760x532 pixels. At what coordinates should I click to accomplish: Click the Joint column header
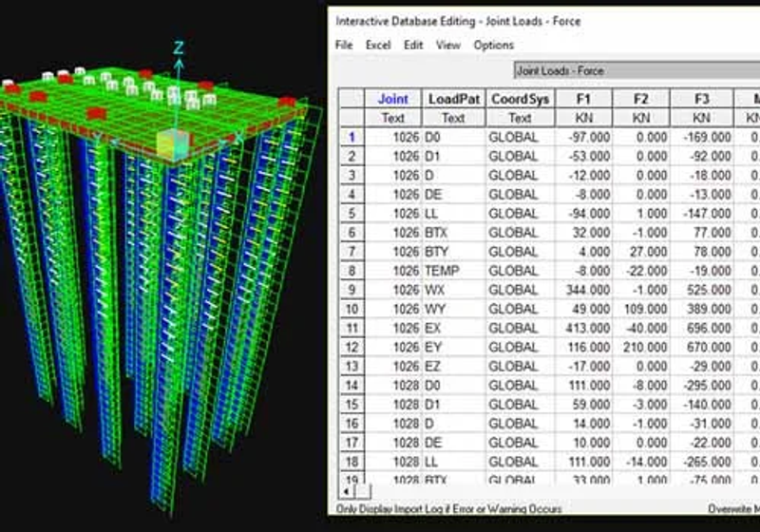[393, 99]
